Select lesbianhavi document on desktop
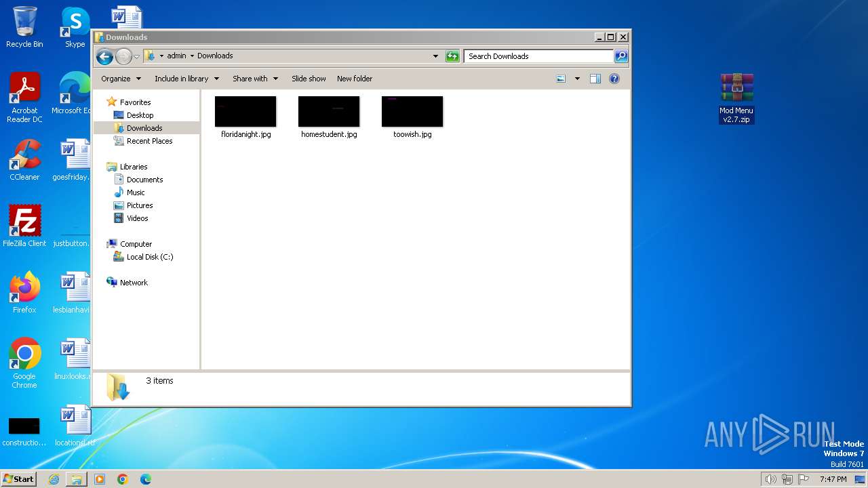The height and width of the screenshot is (488, 868). 72,293
